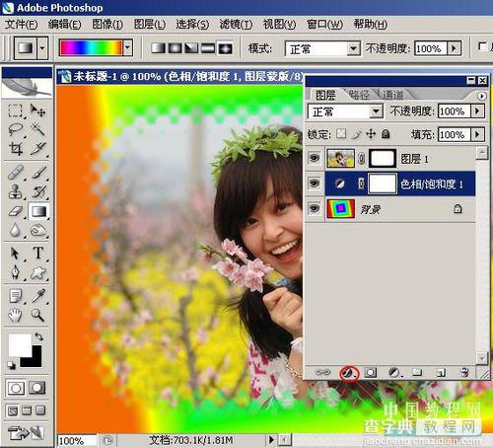This screenshot has height=448, width=493.
Task: Select the Eraser tool
Action: [x=16, y=211]
